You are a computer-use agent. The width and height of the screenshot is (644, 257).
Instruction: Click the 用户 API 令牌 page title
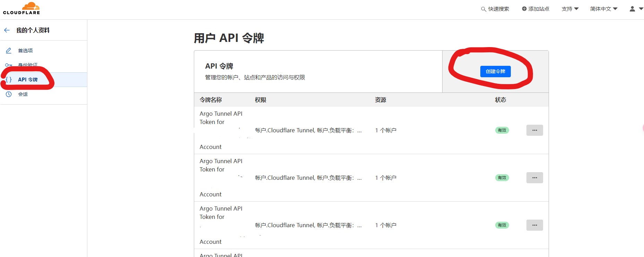(x=229, y=38)
